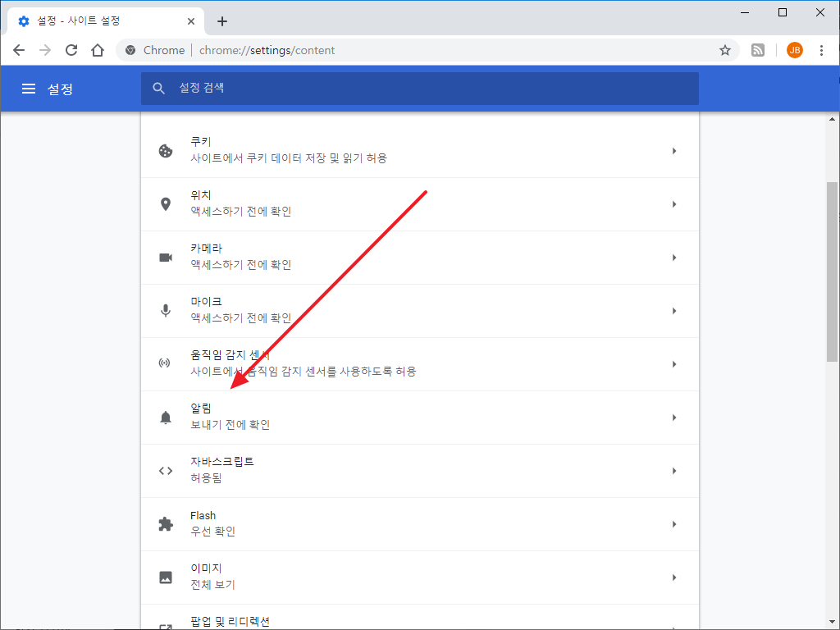Open the settings hamburger menu

(x=29, y=89)
